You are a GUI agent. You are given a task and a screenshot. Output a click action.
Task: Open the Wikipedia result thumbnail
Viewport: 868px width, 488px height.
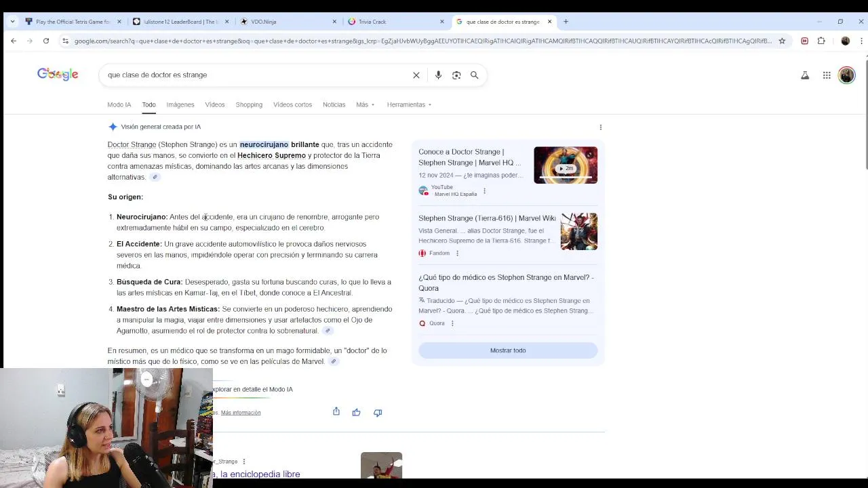click(x=381, y=466)
